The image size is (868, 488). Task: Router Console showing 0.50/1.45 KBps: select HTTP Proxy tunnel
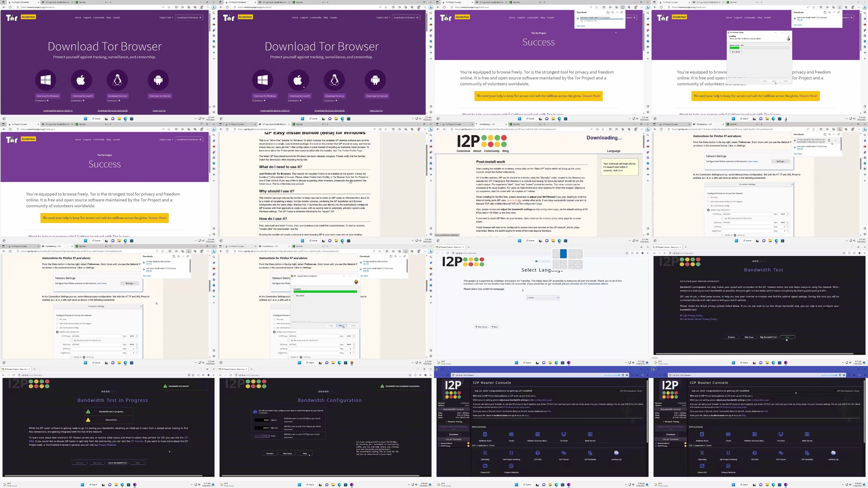tap(662, 446)
